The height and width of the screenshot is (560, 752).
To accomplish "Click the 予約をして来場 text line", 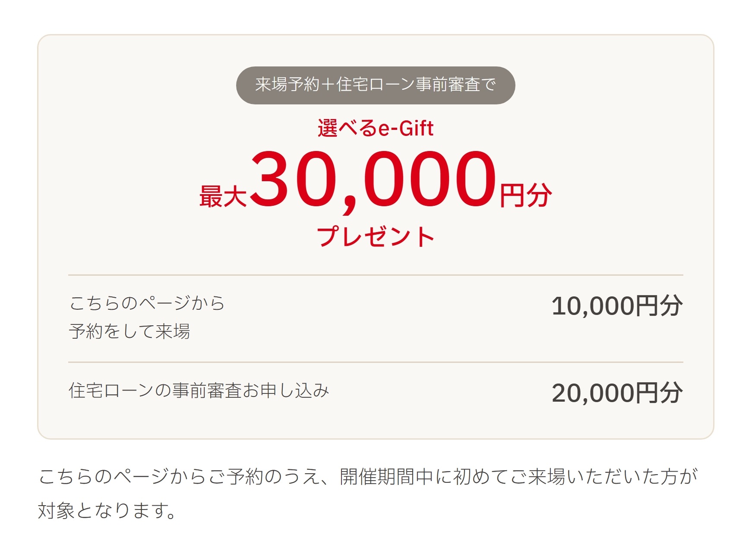I will tap(130, 331).
